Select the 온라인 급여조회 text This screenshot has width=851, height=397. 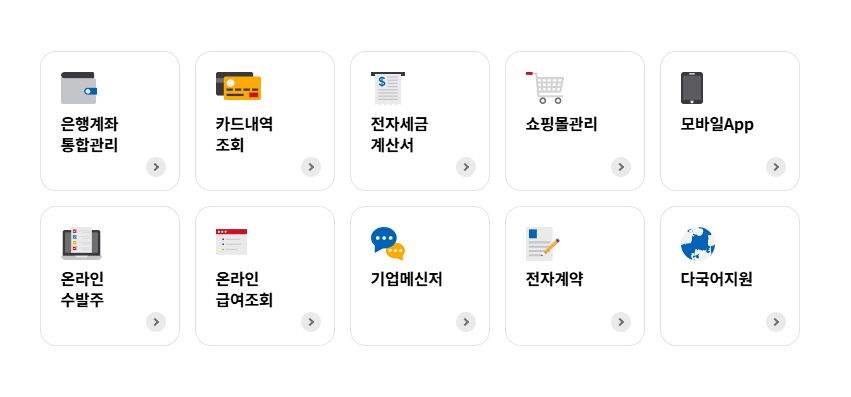(x=244, y=289)
